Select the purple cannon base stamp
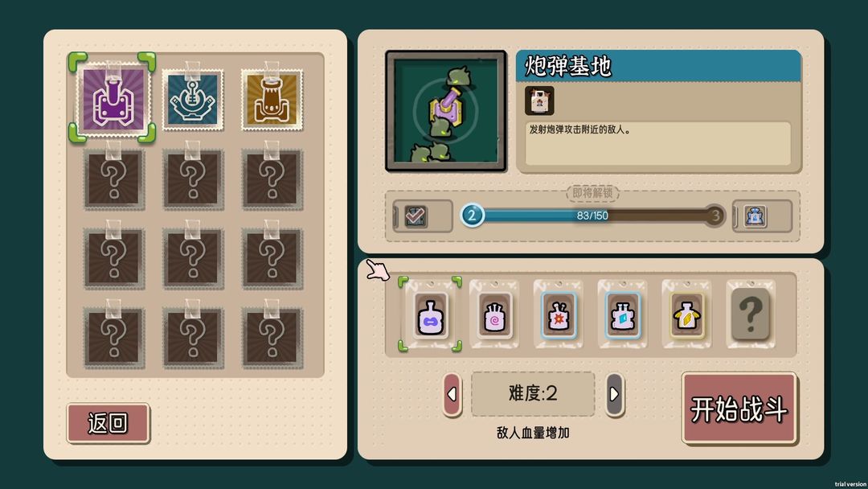 pos(113,99)
